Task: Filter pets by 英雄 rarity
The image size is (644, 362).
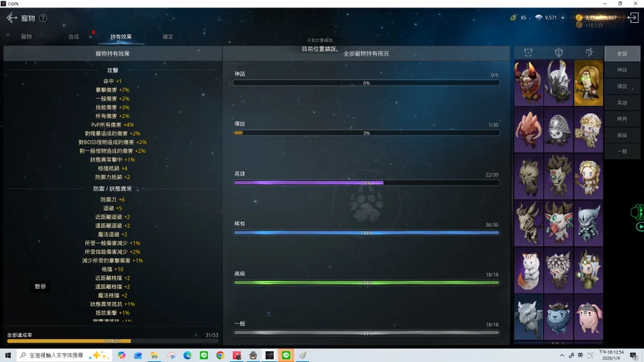Action: pyautogui.click(x=622, y=103)
